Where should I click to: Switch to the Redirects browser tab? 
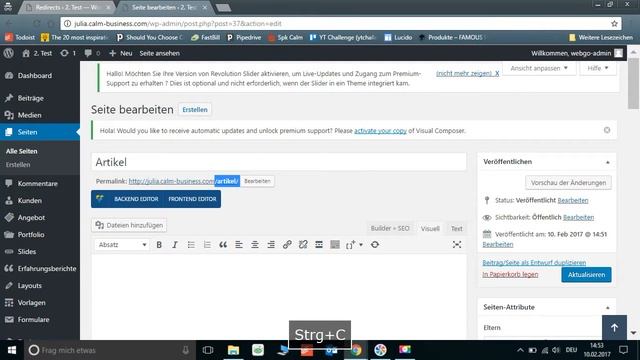click(x=67, y=7)
